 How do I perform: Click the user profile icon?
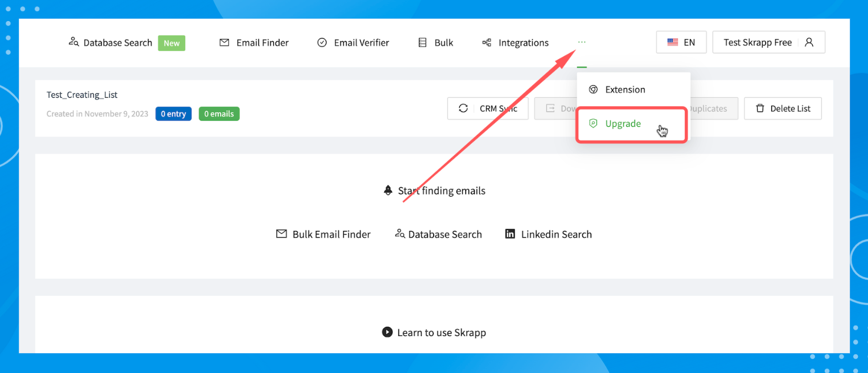pos(809,43)
